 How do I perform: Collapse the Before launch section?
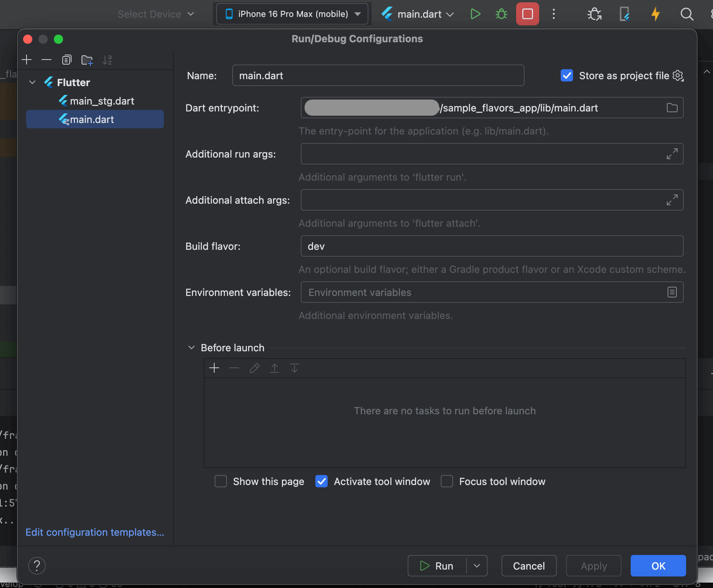191,347
